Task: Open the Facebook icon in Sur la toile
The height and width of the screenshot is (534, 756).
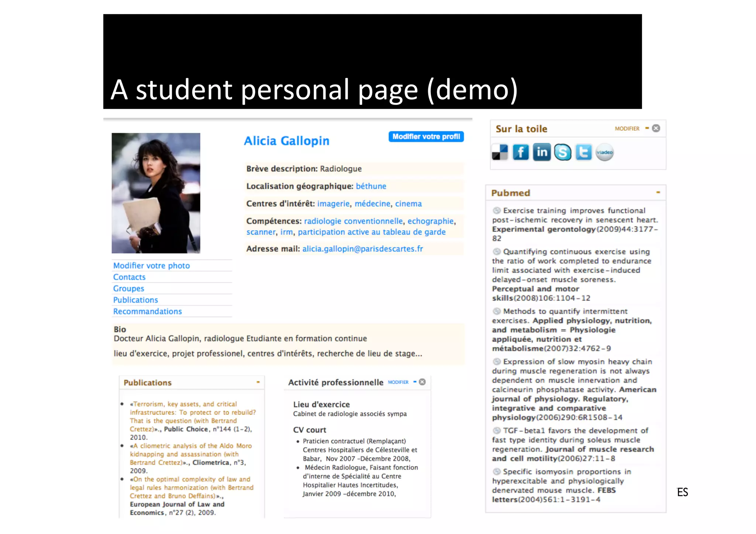Action: pos(520,152)
